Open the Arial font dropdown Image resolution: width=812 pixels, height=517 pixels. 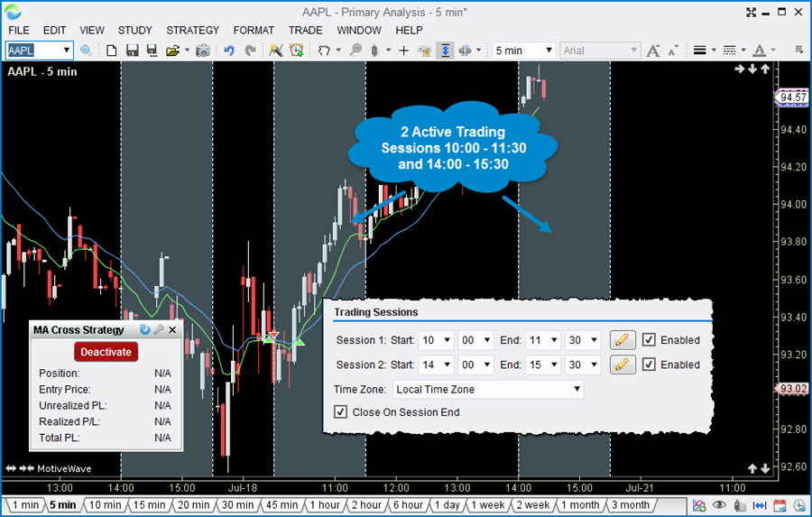[x=633, y=51]
